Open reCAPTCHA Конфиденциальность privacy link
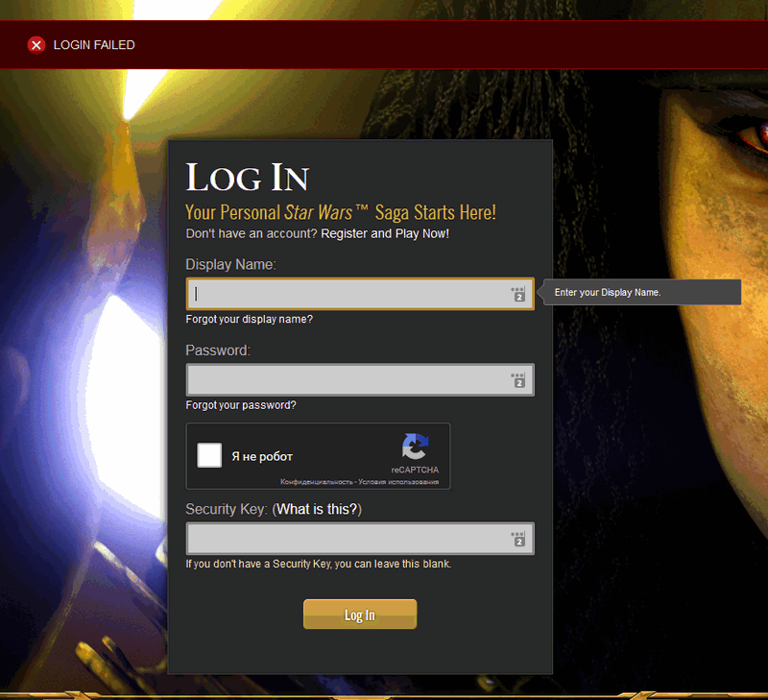The height and width of the screenshot is (700, 768). point(315,482)
